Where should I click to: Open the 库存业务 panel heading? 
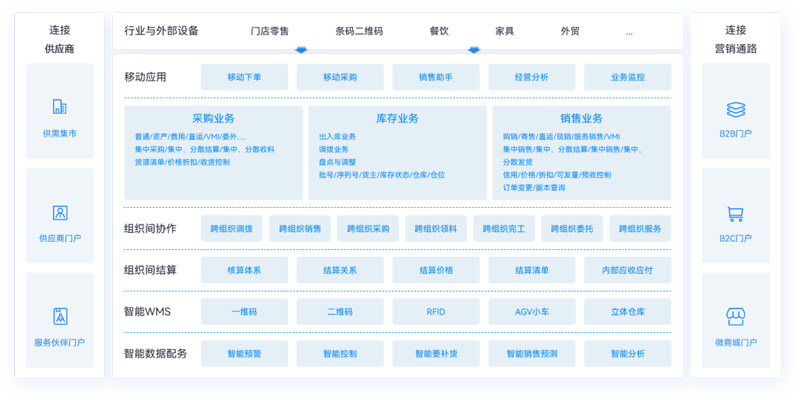click(397, 118)
